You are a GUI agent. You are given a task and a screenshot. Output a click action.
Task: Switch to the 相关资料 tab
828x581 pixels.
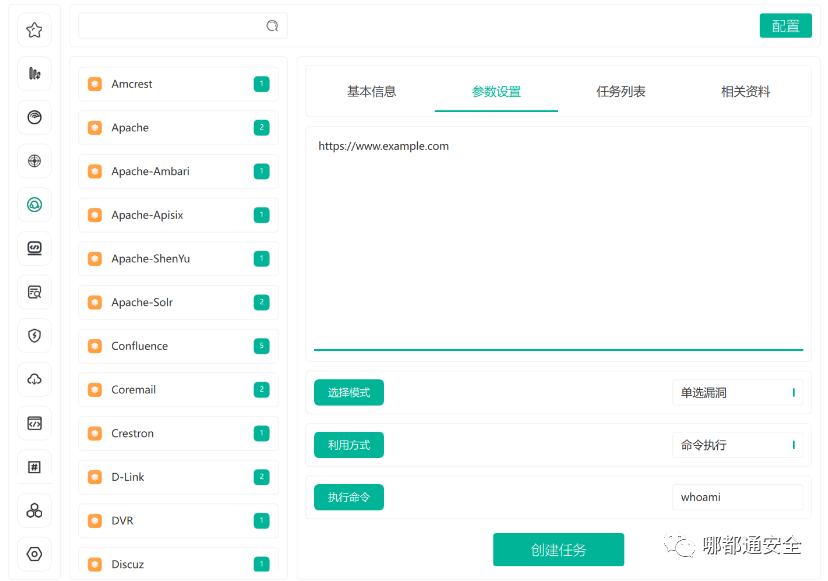[746, 92]
